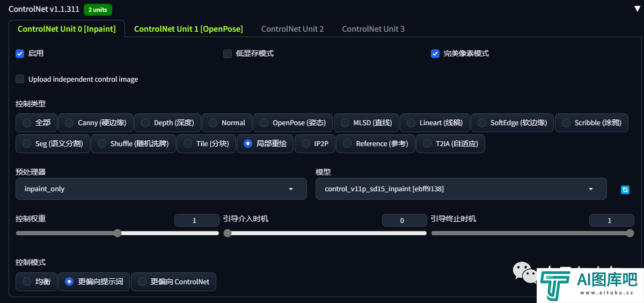Screen dimensions: 644x303
Task: Select the Canny (硬边缘) control type
Action: pyautogui.click(x=96, y=122)
